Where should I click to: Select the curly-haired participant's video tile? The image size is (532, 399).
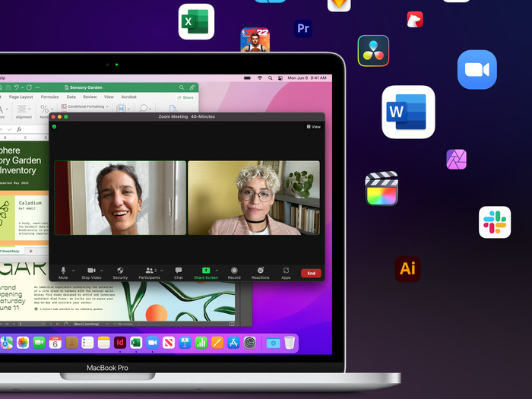click(254, 198)
